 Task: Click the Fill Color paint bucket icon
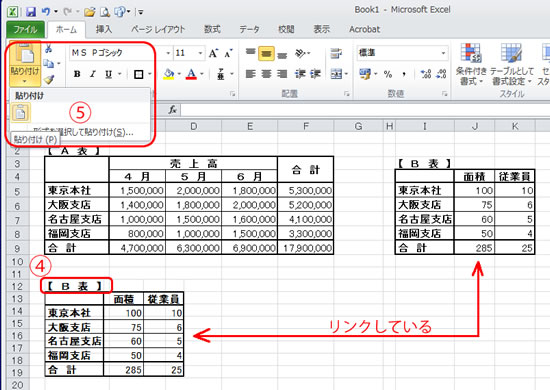coord(169,74)
